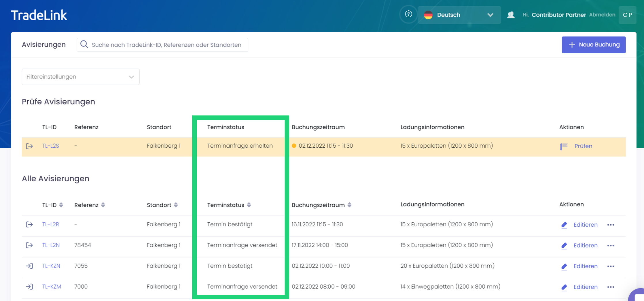Open three-dot actions menu for TL-KZM
Viewport: 644px width, 301px height.
point(611,287)
